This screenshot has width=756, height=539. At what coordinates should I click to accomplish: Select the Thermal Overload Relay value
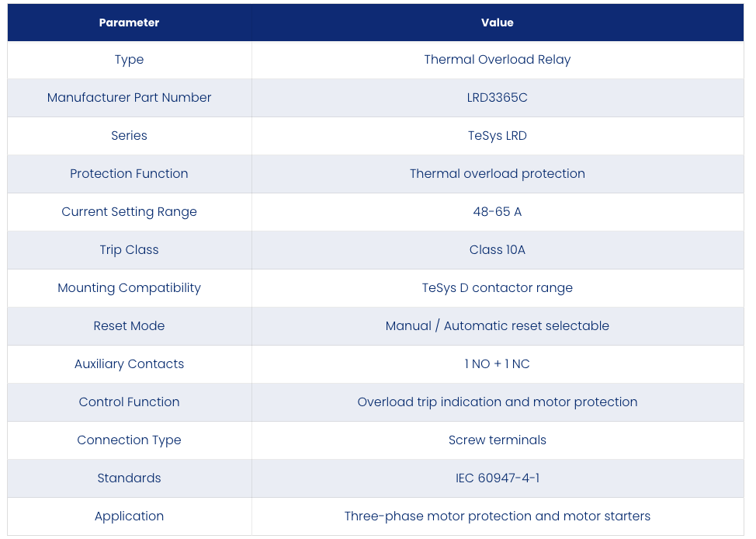pos(497,60)
